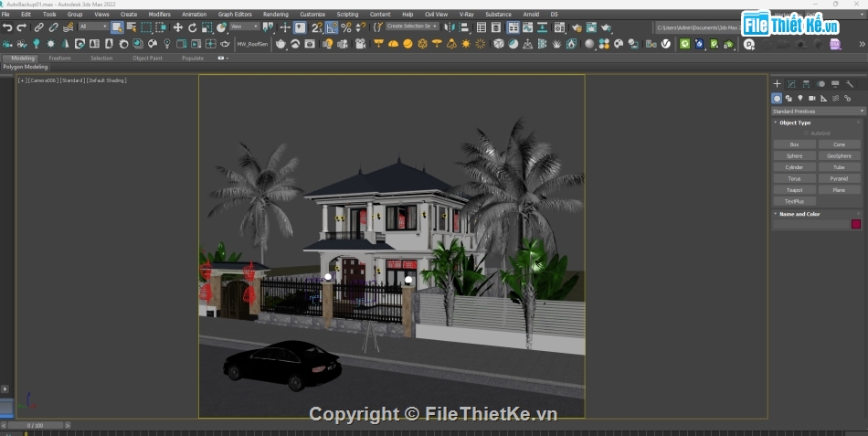Screen dimensions: 868x436
Task: Click the Sphere primitive button
Action: pyautogui.click(x=794, y=155)
